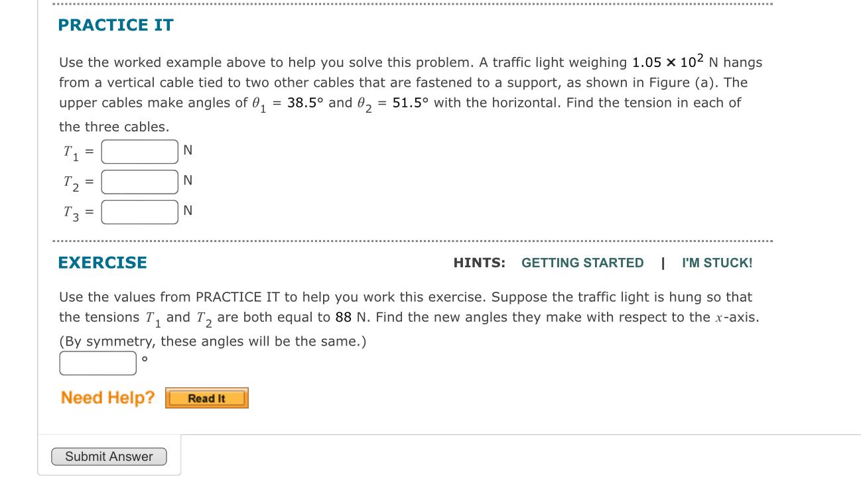Select the T1 variable label

point(69,151)
